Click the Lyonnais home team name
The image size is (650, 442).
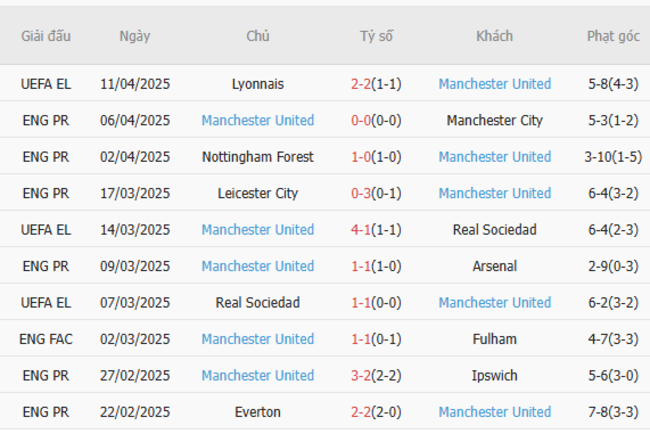(x=257, y=84)
